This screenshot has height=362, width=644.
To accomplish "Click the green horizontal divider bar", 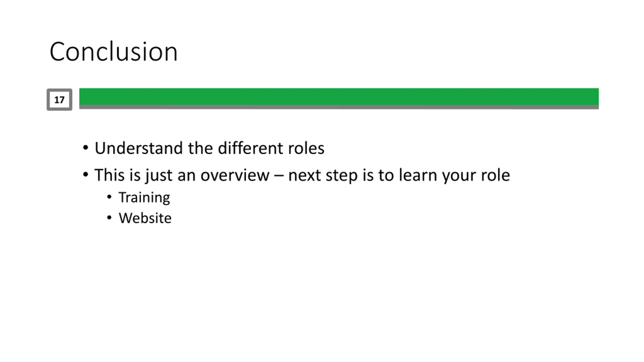I will click(x=339, y=97).
